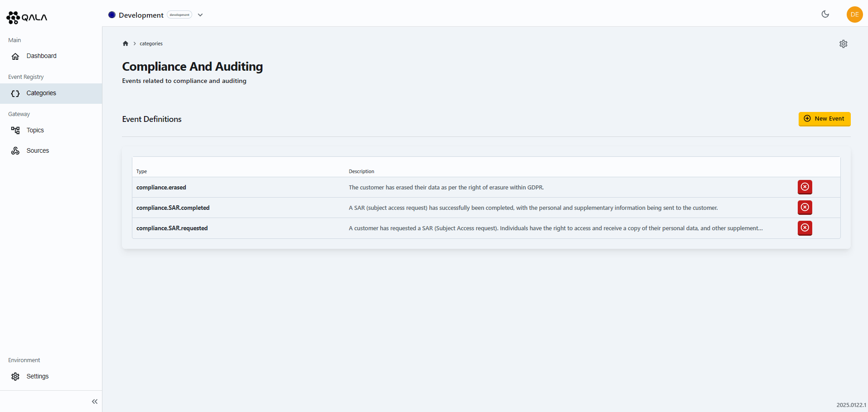Viewport: 868px width, 412px height.
Task: Click the New Event button
Action: click(x=824, y=119)
